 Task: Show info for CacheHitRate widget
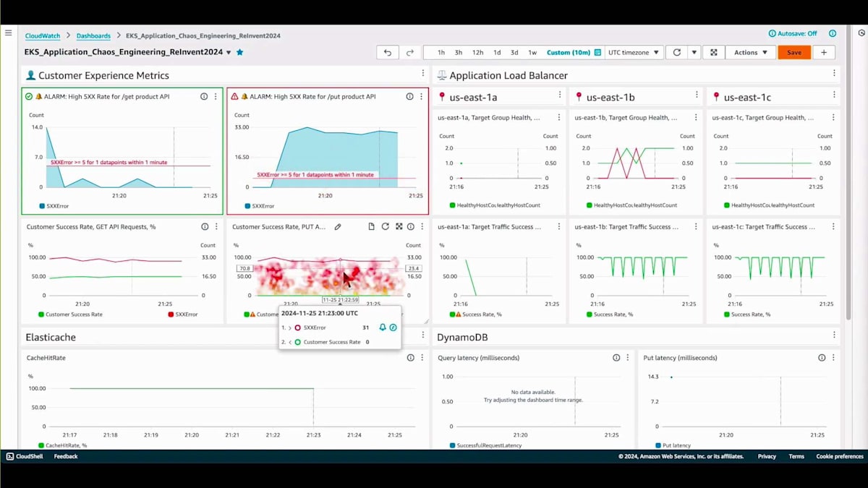410,357
